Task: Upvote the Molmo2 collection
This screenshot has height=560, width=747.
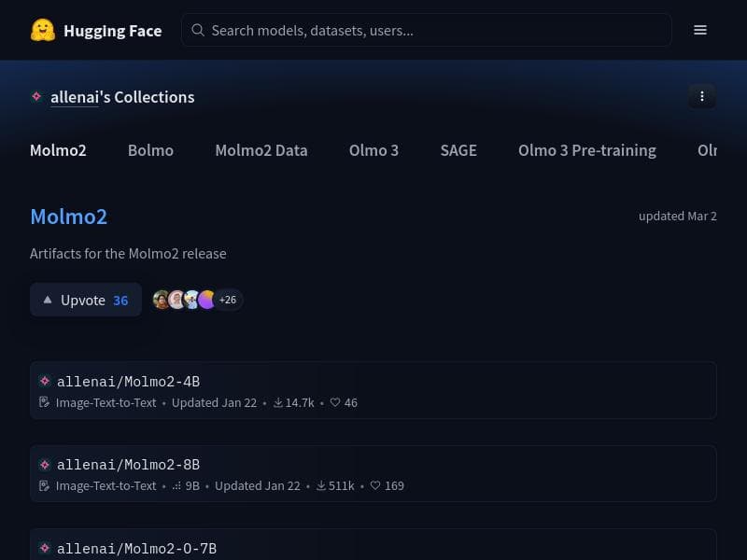Action: pos(86,300)
